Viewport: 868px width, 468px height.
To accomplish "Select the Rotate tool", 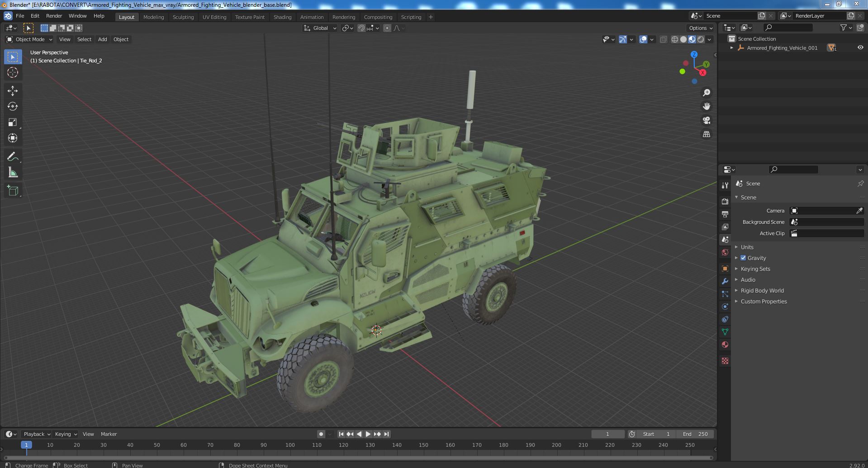I will pyautogui.click(x=13, y=106).
